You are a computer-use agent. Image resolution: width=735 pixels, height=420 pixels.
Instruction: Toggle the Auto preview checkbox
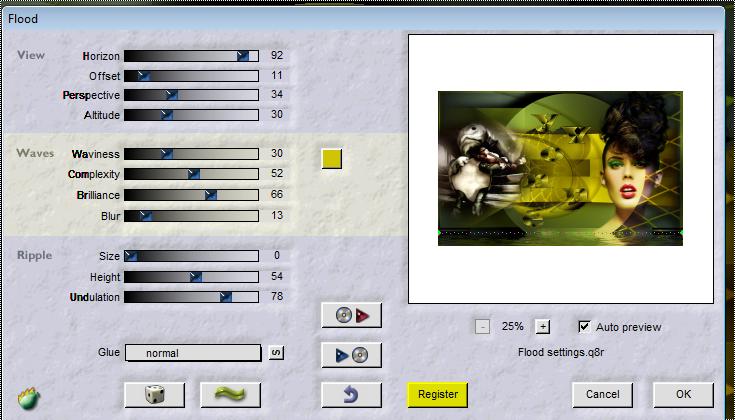pyautogui.click(x=584, y=327)
